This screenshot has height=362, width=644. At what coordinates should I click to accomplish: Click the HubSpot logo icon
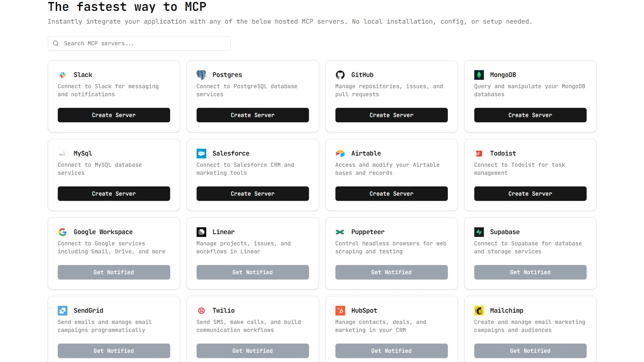pyautogui.click(x=340, y=311)
